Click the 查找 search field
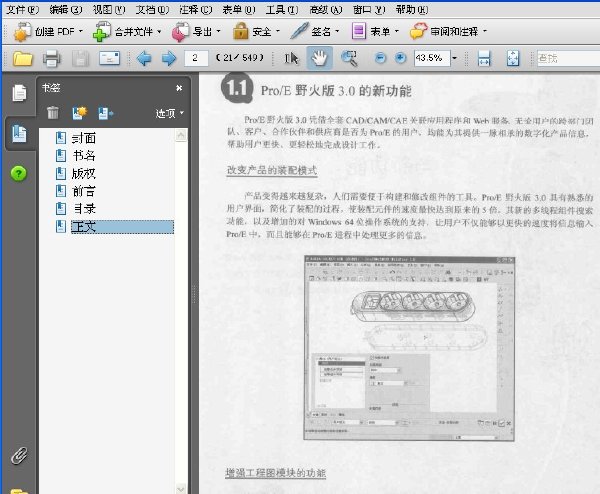 coord(568,59)
